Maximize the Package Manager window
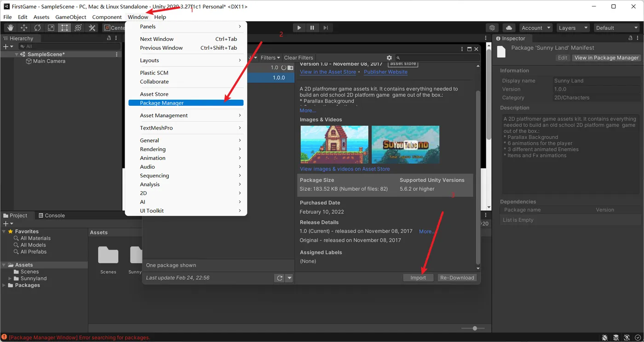 469,49
